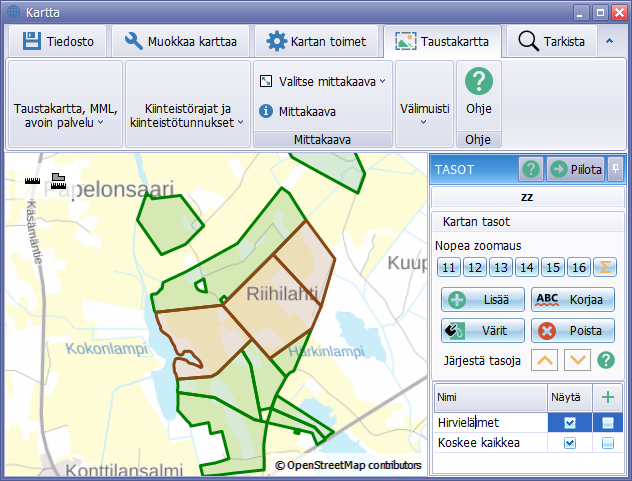Click the Mittakaava info button
Screen dimensions: 632x481
coord(297,111)
